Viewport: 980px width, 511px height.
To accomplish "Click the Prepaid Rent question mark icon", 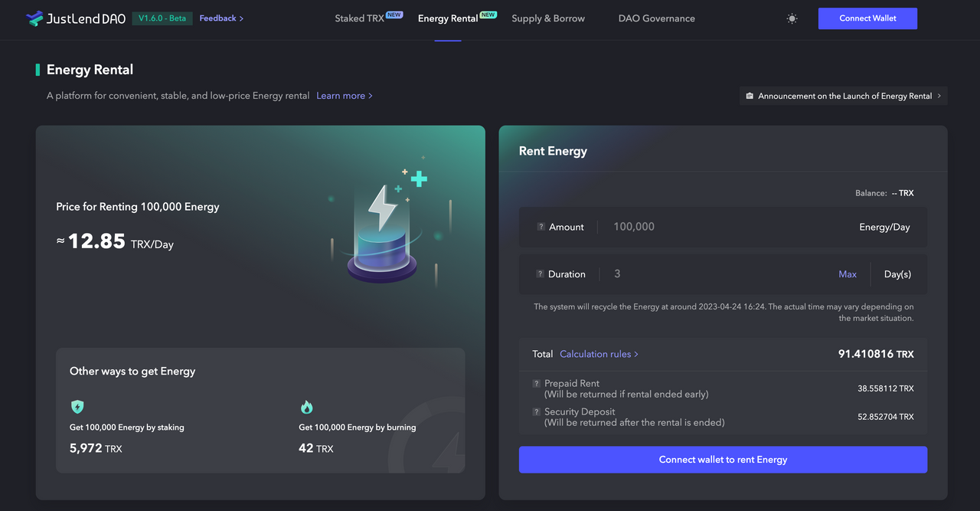I will pyautogui.click(x=535, y=383).
